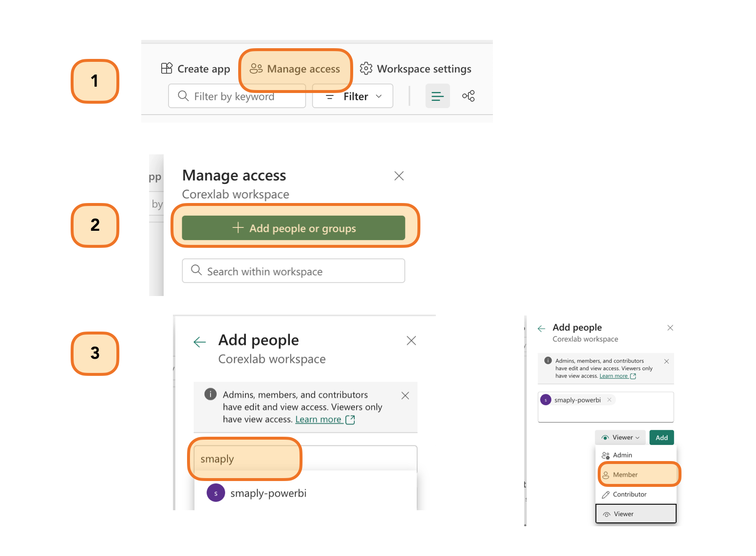Viewport: 756px width, 556px height.
Task: Remove the smaply-powerbi chip
Action: [x=609, y=400]
